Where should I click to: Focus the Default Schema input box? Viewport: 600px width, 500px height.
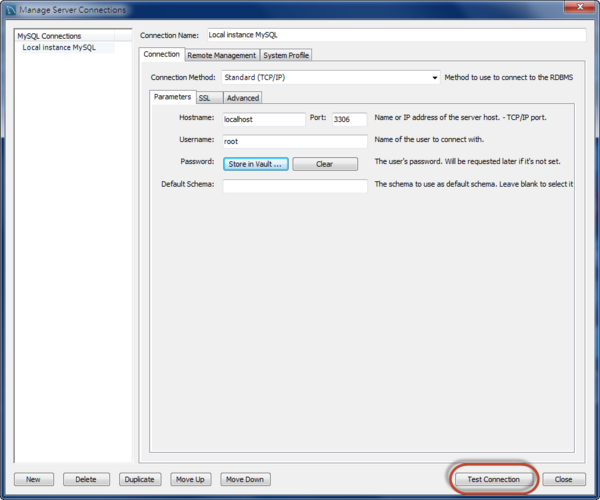click(294, 186)
